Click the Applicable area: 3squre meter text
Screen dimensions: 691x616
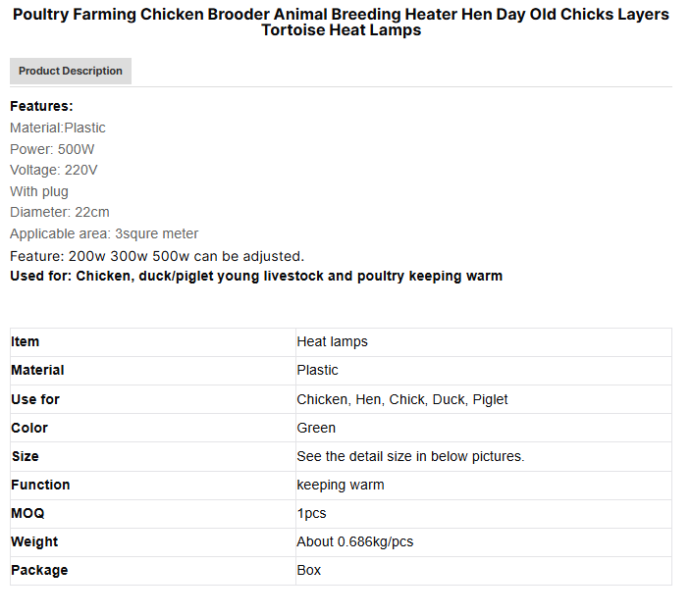[104, 233]
